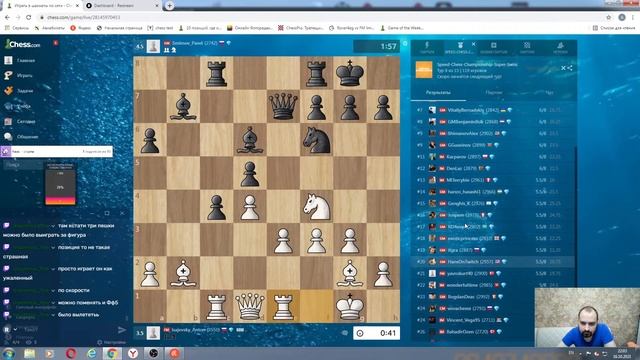The width and height of the screenshot is (640, 360).
Task: Open the Vincent_Vega95 standings row
Action: (473, 320)
